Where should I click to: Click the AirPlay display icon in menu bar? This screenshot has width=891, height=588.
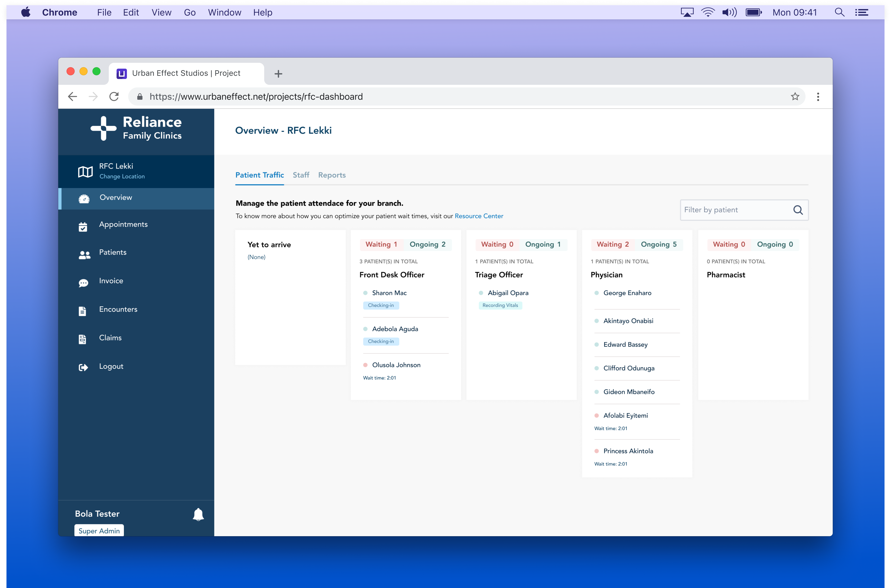[x=687, y=12]
